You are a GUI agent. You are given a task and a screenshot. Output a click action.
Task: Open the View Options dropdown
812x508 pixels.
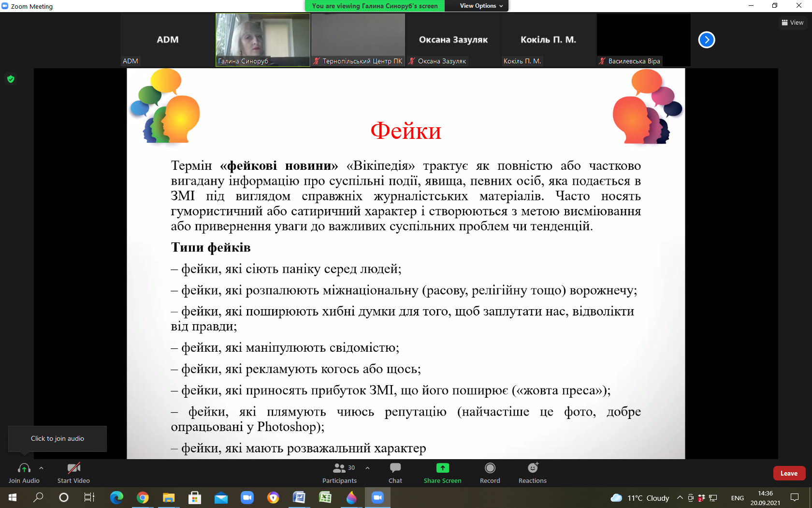point(481,6)
